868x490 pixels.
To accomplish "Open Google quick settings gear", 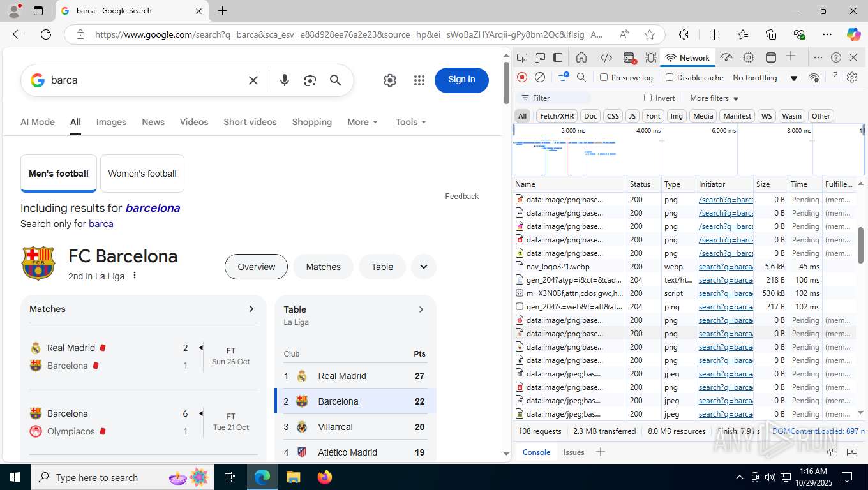I will [390, 80].
